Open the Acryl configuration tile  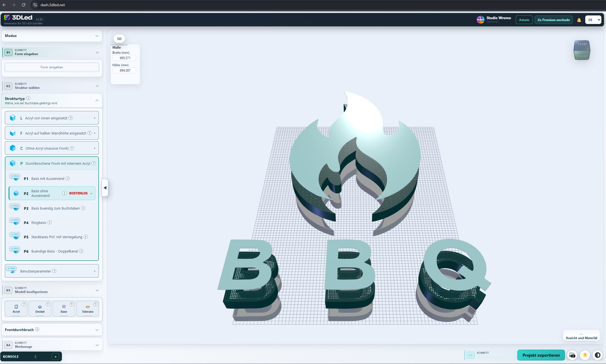[16, 309]
